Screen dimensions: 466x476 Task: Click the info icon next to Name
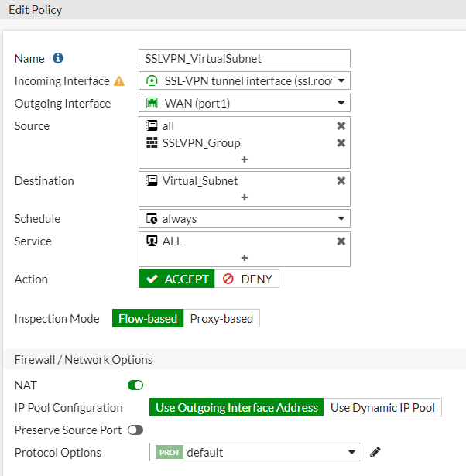coord(58,58)
